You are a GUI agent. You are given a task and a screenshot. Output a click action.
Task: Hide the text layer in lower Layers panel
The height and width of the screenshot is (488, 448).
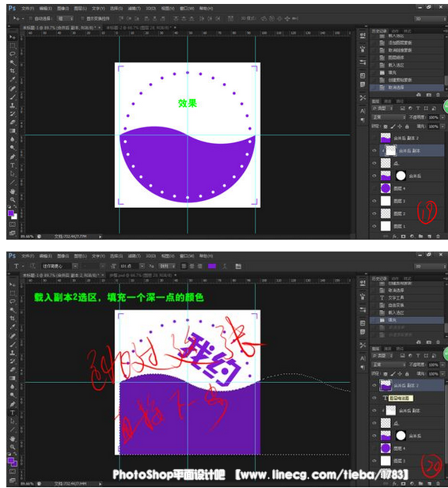point(374,398)
